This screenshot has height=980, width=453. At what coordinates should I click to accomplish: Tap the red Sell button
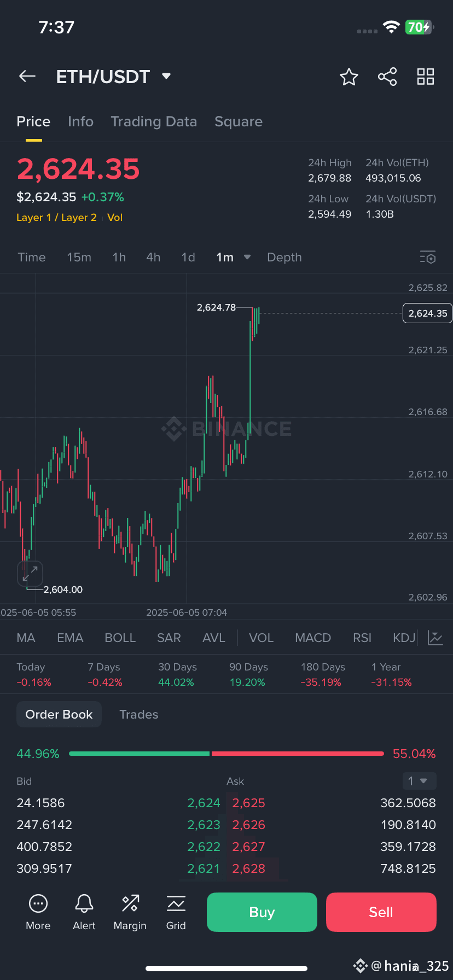(x=381, y=912)
